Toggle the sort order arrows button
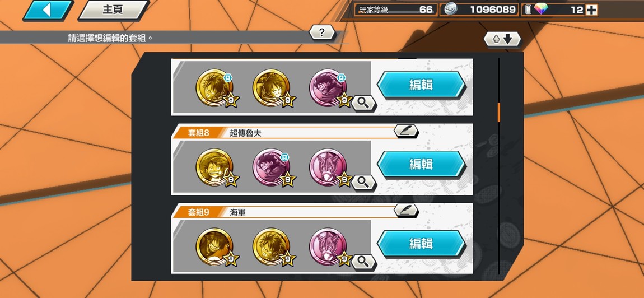644x298 pixels. click(x=502, y=39)
